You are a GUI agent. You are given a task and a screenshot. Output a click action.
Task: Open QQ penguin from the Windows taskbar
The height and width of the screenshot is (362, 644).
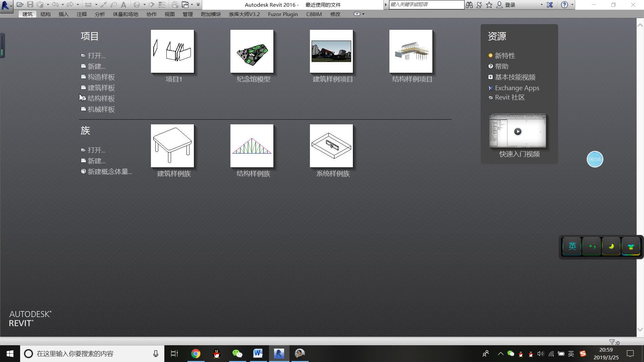pyautogui.click(x=217, y=354)
